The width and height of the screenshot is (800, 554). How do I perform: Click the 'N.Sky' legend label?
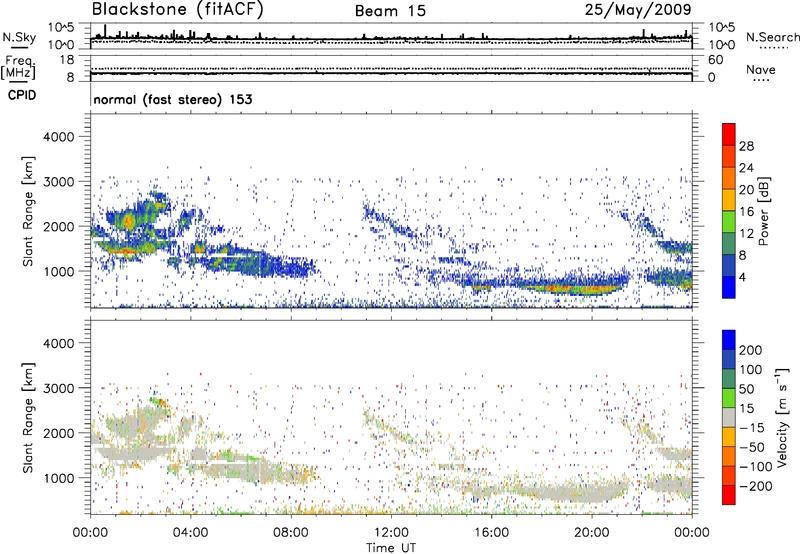tap(19, 37)
